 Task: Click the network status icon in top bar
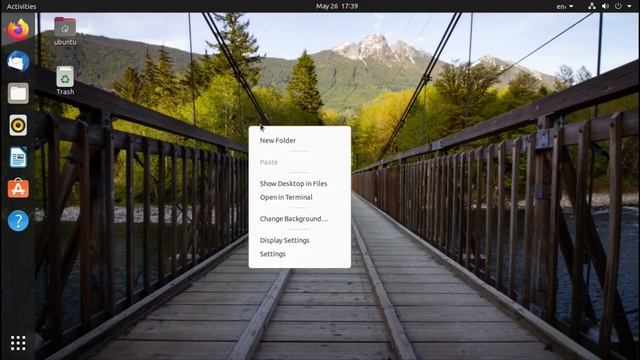click(592, 6)
